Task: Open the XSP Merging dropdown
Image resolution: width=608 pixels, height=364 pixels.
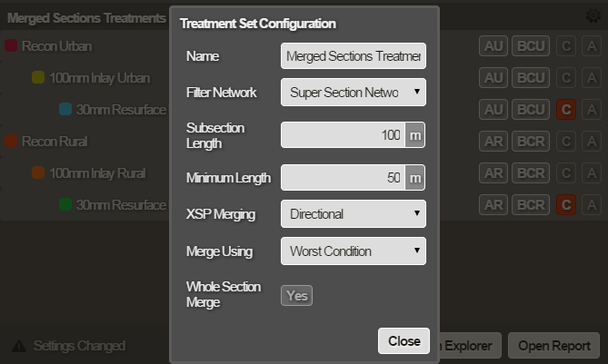Action: tap(353, 214)
